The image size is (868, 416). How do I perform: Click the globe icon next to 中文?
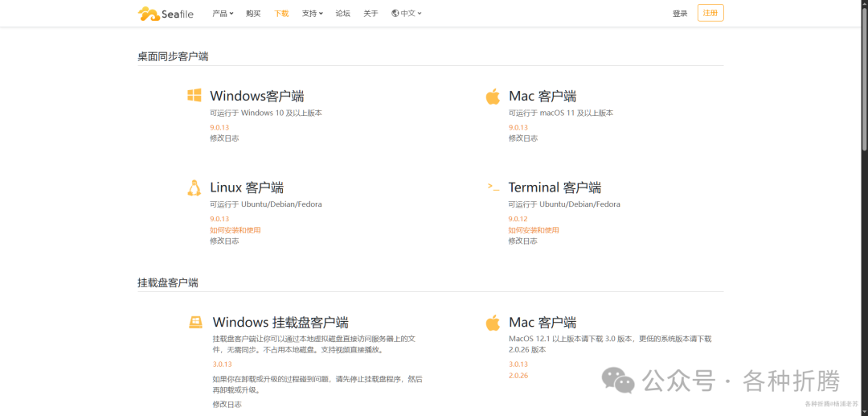(395, 14)
